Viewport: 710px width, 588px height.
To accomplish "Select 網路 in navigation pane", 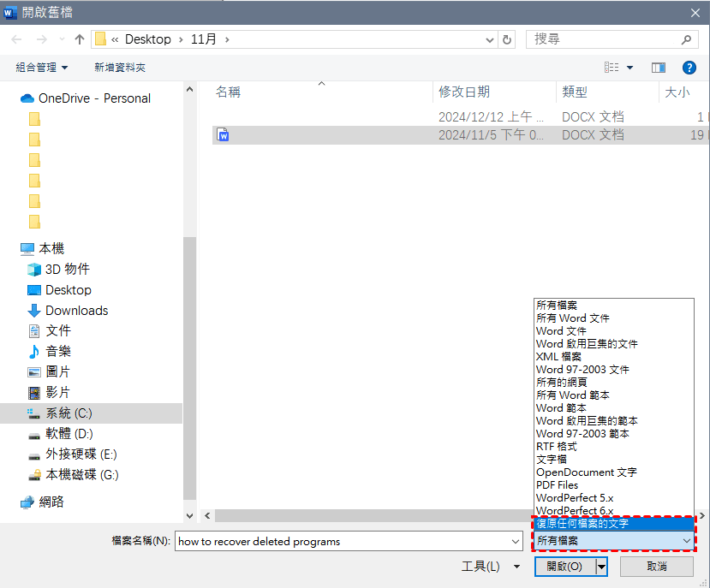I will 42,502.
